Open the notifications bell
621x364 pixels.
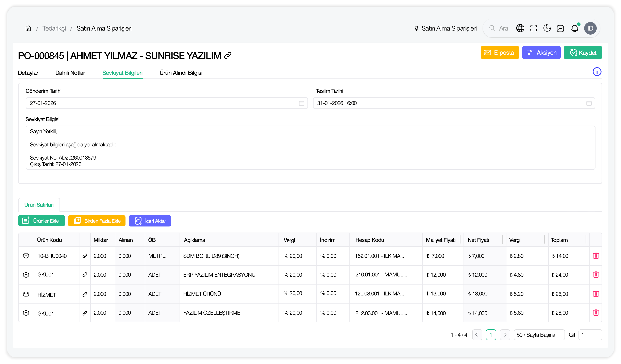tap(574, 28)
